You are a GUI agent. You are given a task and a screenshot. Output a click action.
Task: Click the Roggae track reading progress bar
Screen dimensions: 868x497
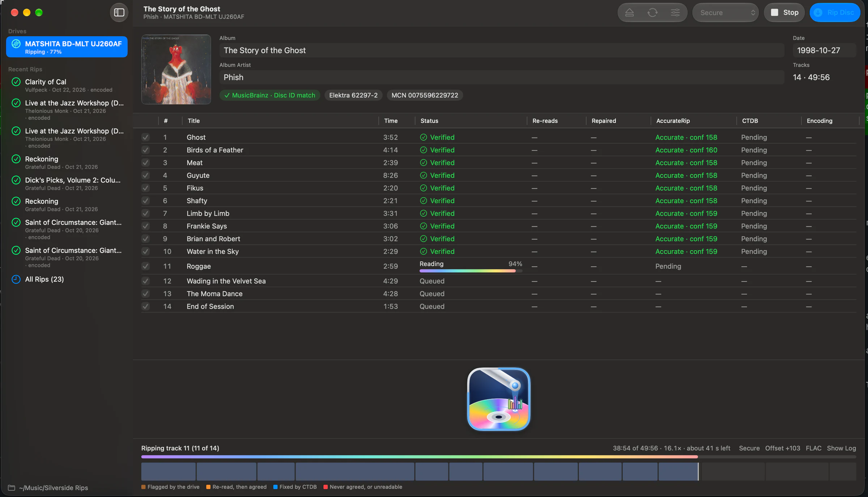471,271
